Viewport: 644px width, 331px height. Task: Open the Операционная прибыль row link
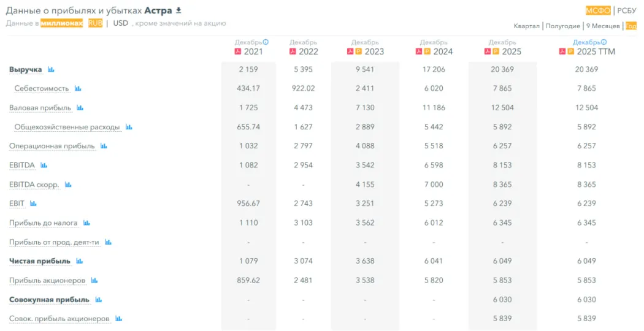52,146
